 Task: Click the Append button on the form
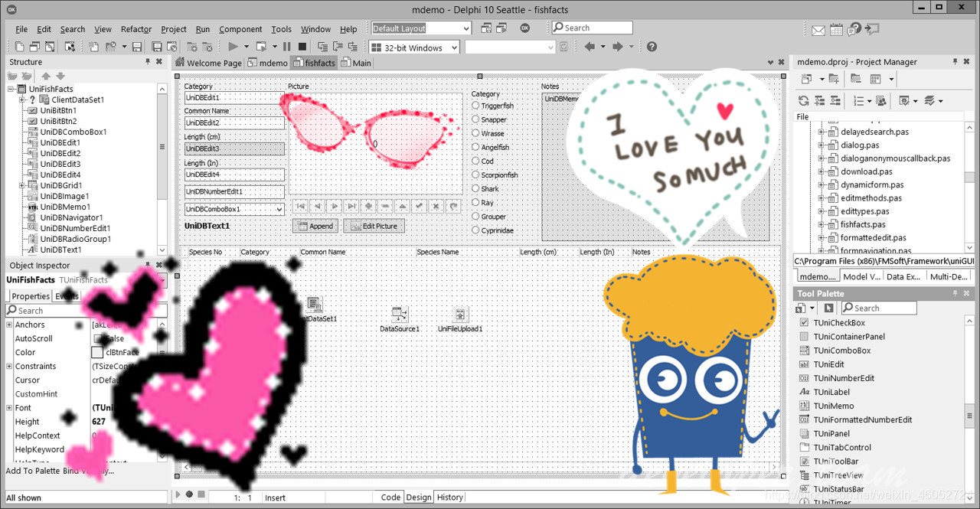[x=315, y=226]
